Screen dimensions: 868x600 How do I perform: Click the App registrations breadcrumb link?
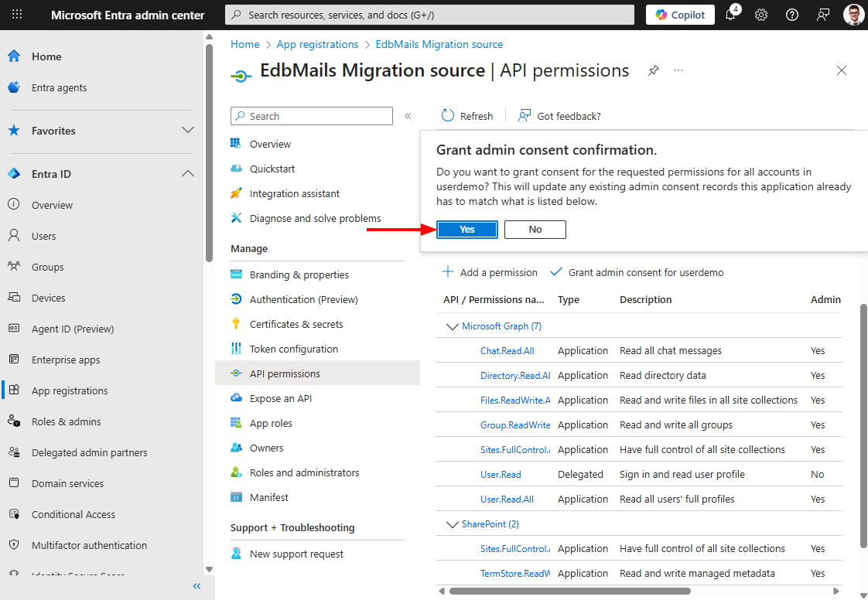click(x=317, y=44)
